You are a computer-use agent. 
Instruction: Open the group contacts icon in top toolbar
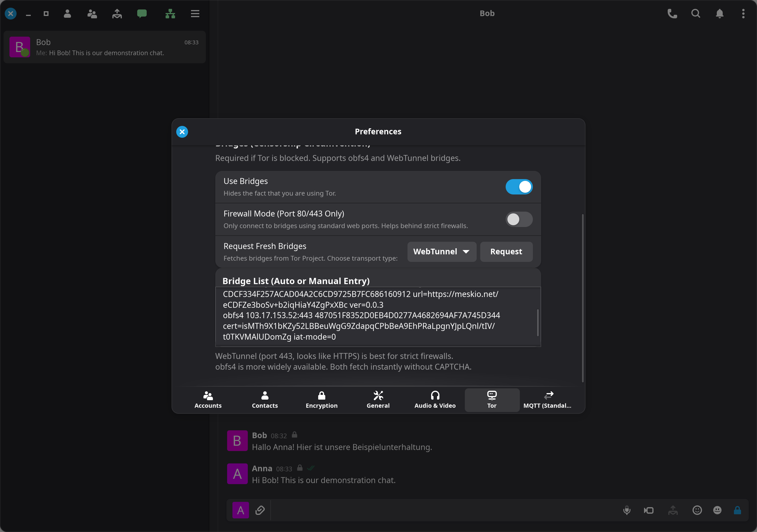click(x=92, y=14)
